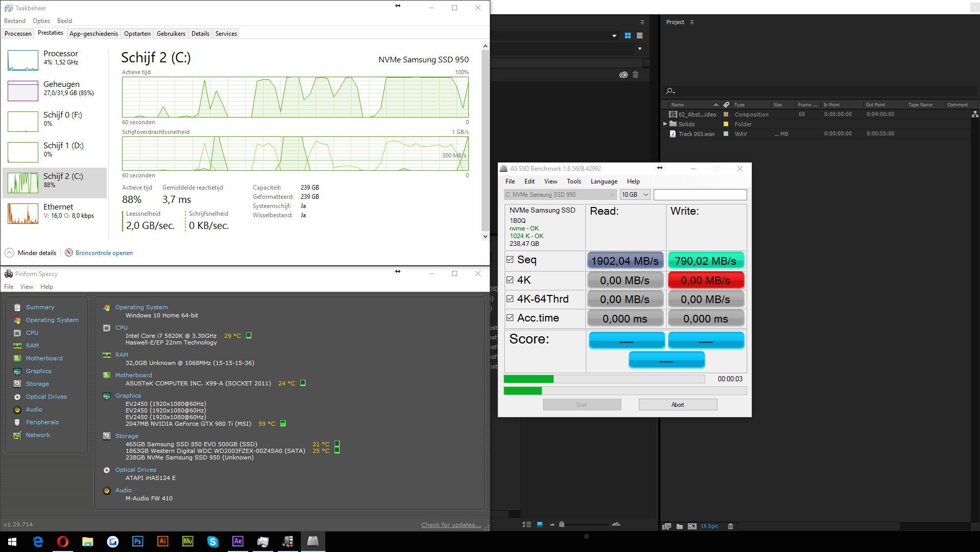Click the label color swatch for 02_Abst composition
This screenshot has width=980, height=552.
(x=726, y=114)
